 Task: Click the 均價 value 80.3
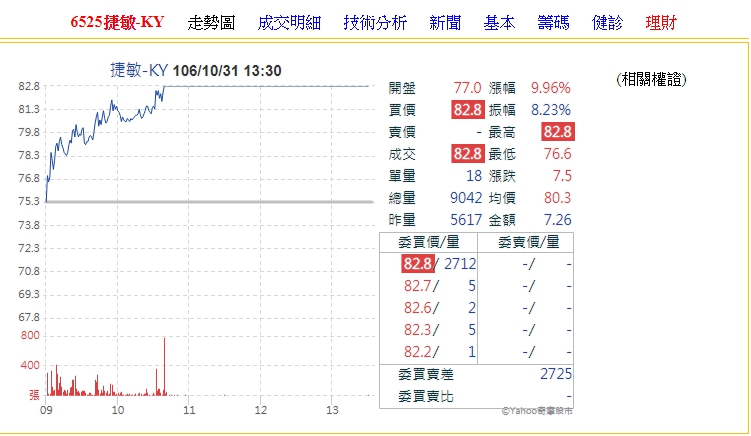pyautogui.click(x=558, y=198)
